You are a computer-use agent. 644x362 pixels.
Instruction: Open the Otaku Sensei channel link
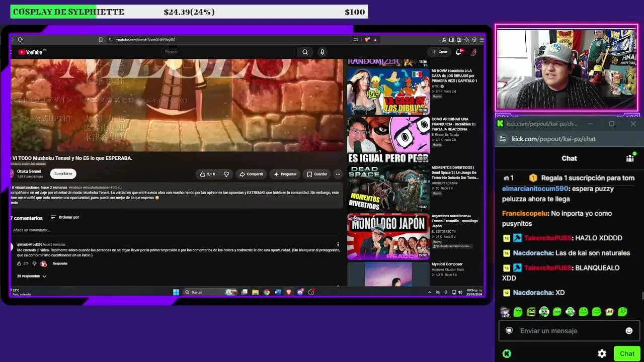point(29,171)
